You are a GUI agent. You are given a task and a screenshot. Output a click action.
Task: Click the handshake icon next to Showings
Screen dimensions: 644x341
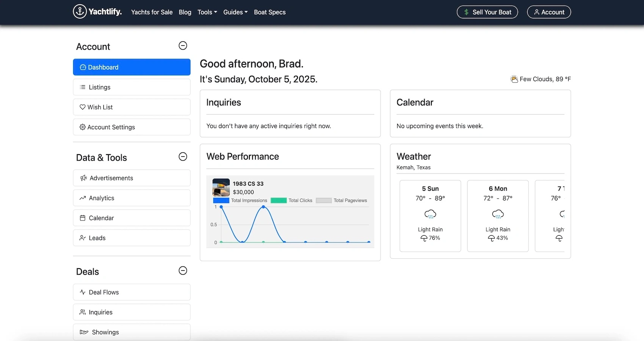84,332
